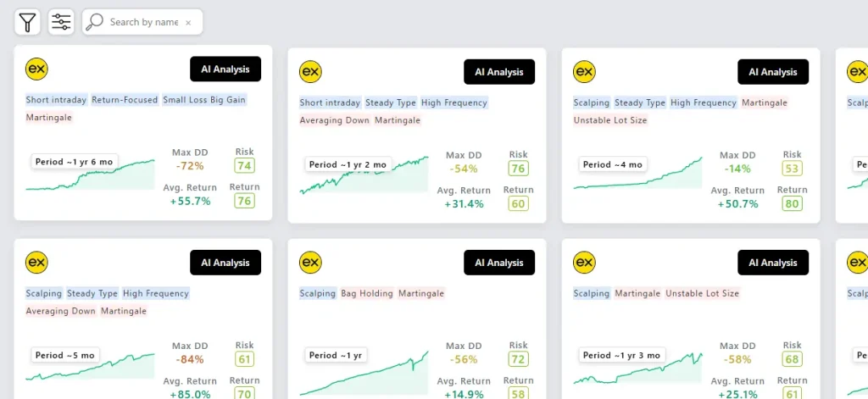
Task: Click the magnifier search icon
Action: pos(95,23)
